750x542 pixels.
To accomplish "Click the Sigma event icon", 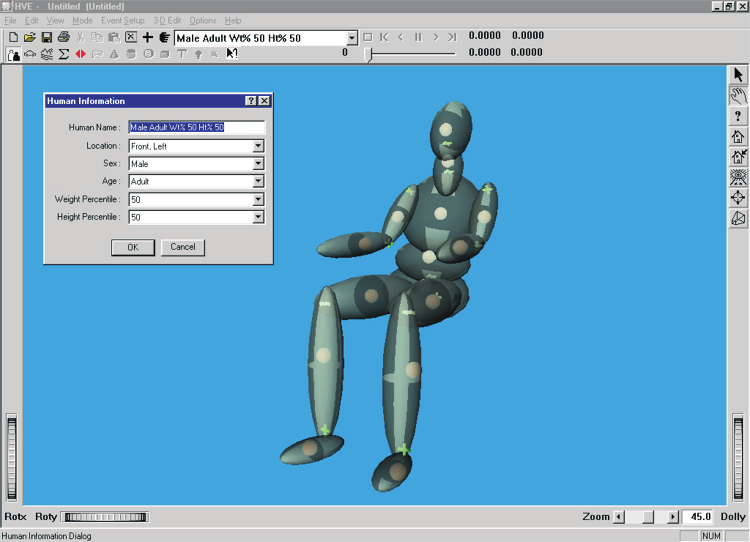I will pos(64,54).
